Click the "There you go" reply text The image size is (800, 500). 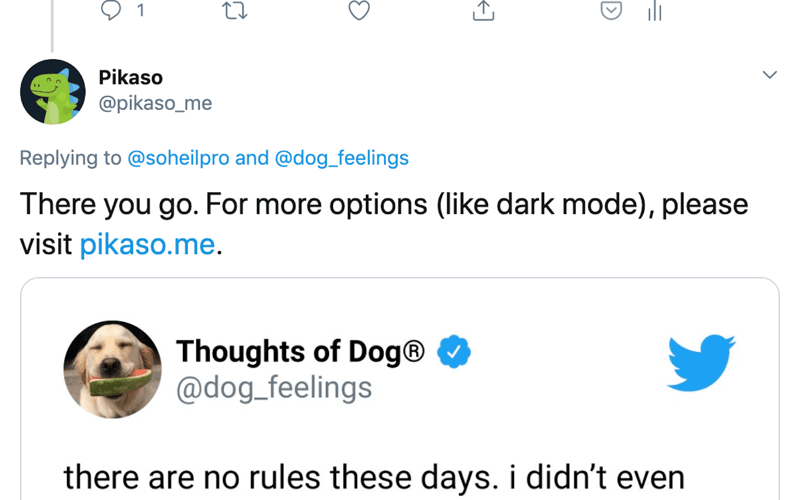click(384, 205)
